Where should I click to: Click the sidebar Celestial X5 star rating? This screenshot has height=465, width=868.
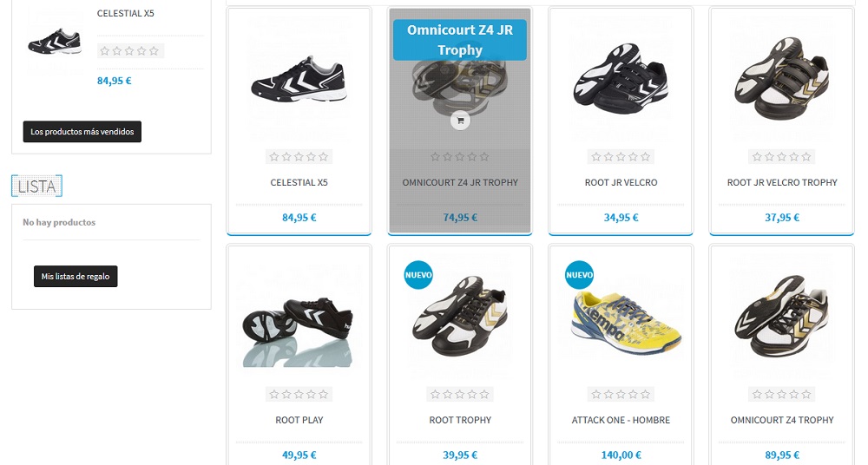tap(131, 51)
